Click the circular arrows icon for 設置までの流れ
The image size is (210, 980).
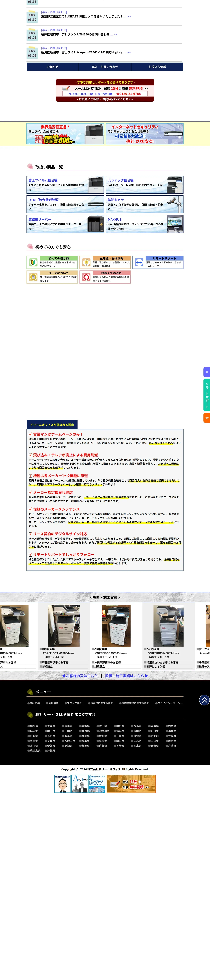coord(86,277)
